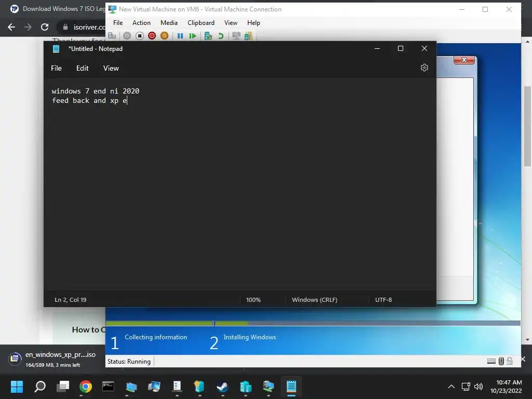The image size is (532, 399).
Task: Open the Windows Start menu
Action: click(x=17, y=387)
